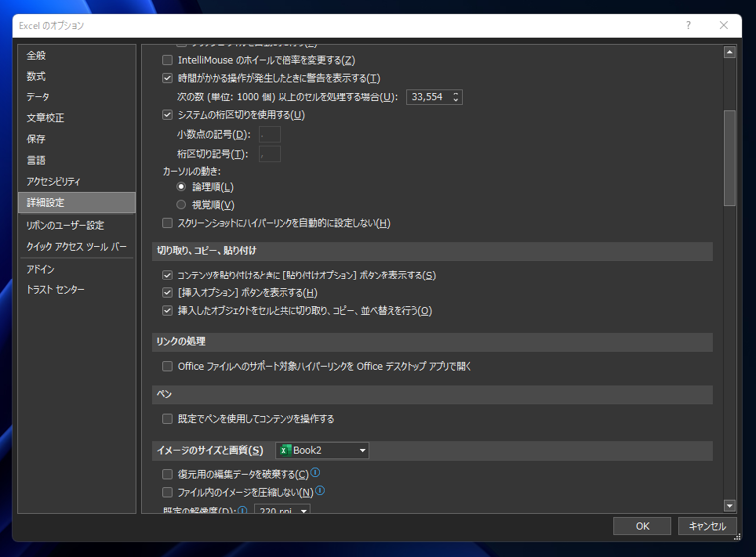Screen dimensions: 756x557
Task: Click the help question mark in title bar
Action: coord(688,25)
